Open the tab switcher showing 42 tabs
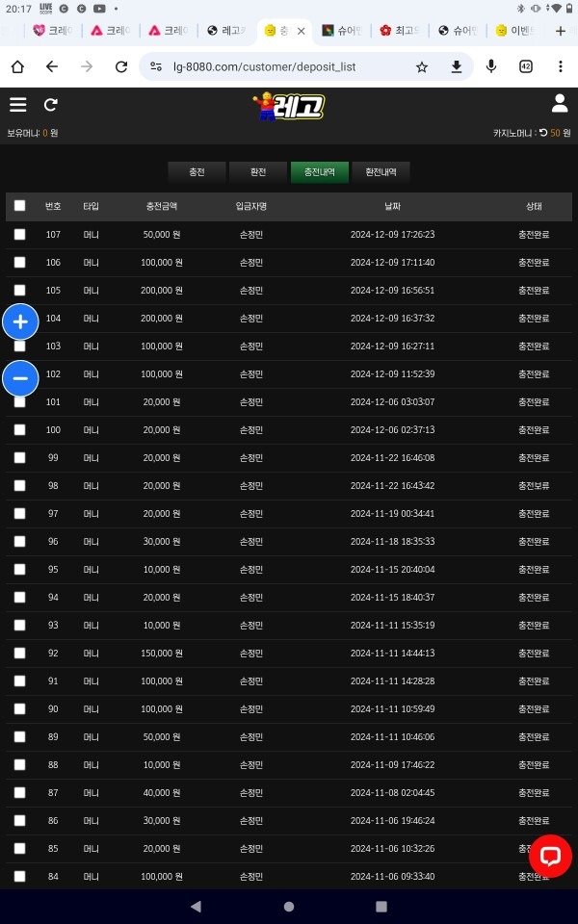The width and height of the screenshot is (578, 924). point(526,66)
